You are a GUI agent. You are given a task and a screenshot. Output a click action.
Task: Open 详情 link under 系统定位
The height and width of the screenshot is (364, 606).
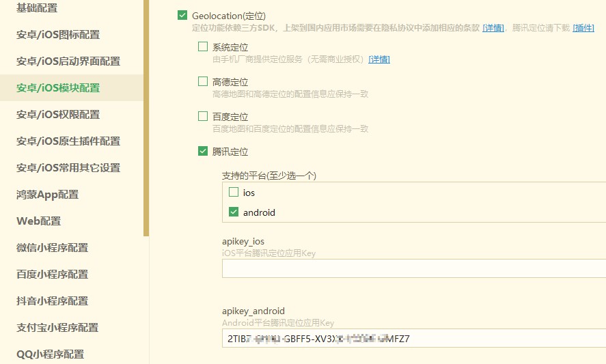coord(379,59)
